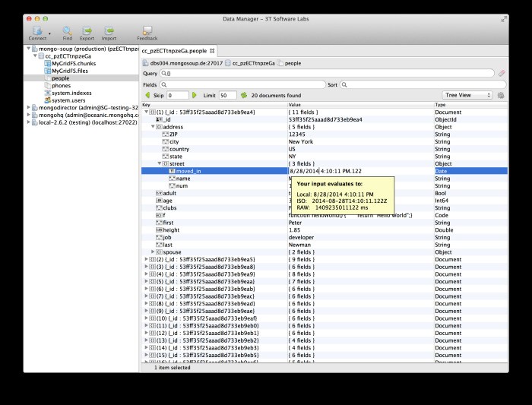Viewport: 532px width, 405px height.
Task: Click into the Query input field
Action: (327, 73)
